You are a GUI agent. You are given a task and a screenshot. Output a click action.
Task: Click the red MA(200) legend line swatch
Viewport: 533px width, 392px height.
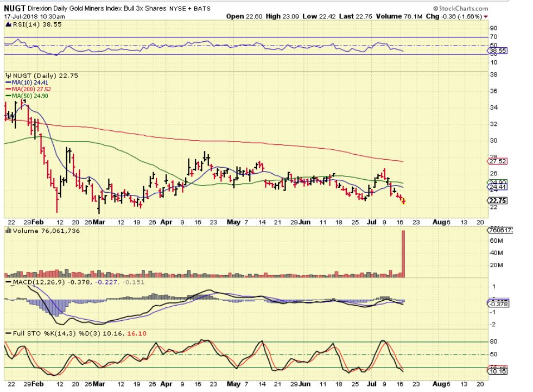click(x=8, y=89)
